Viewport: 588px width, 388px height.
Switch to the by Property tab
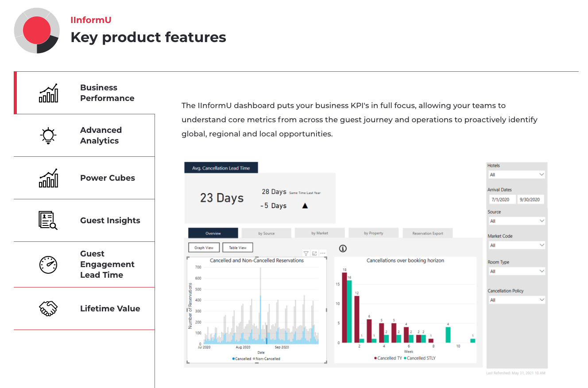click(x=374, y=233)
